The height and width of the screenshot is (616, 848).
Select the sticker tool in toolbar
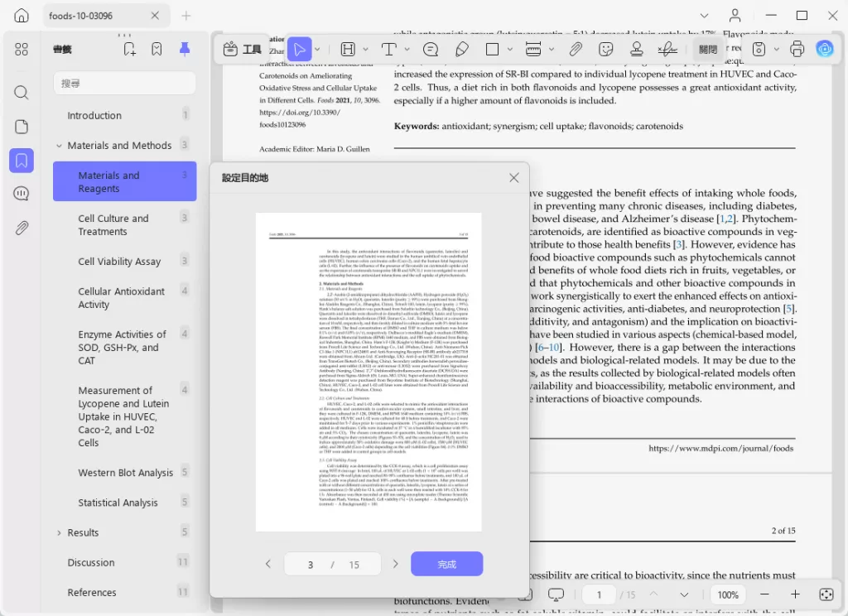[606, 50]
